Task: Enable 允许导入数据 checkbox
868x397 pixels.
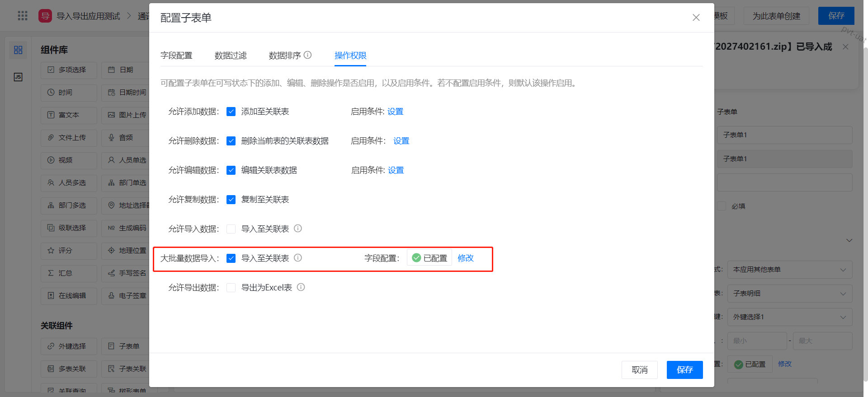Action: [x=231, y=229]
